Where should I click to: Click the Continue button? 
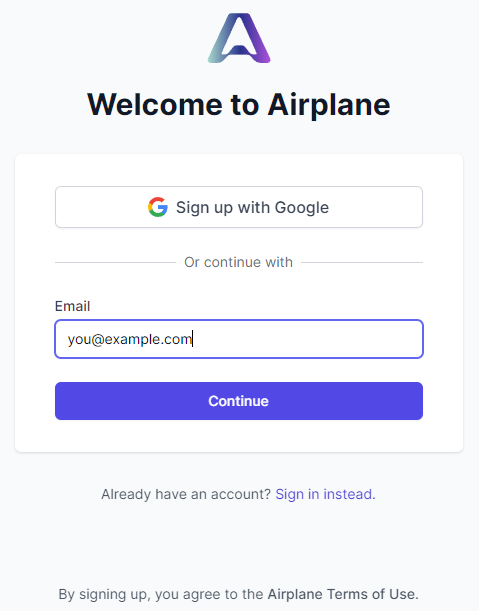point(239,401)
